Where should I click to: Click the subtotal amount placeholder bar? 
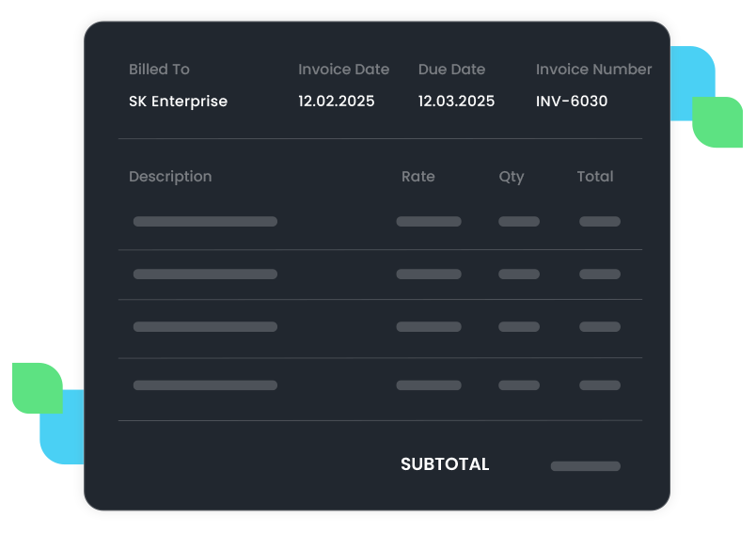pyautogui.click(x=585, y=466)
